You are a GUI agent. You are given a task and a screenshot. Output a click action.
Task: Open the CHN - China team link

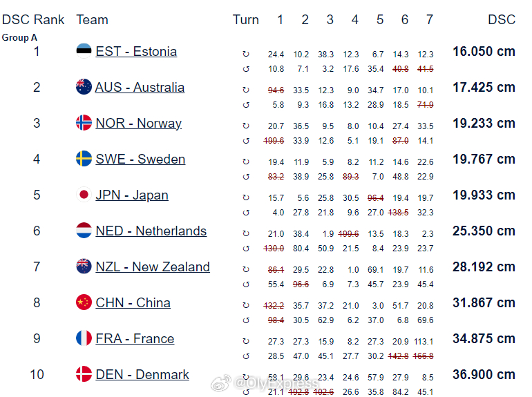pyautogui.click(x=133, y=303)
